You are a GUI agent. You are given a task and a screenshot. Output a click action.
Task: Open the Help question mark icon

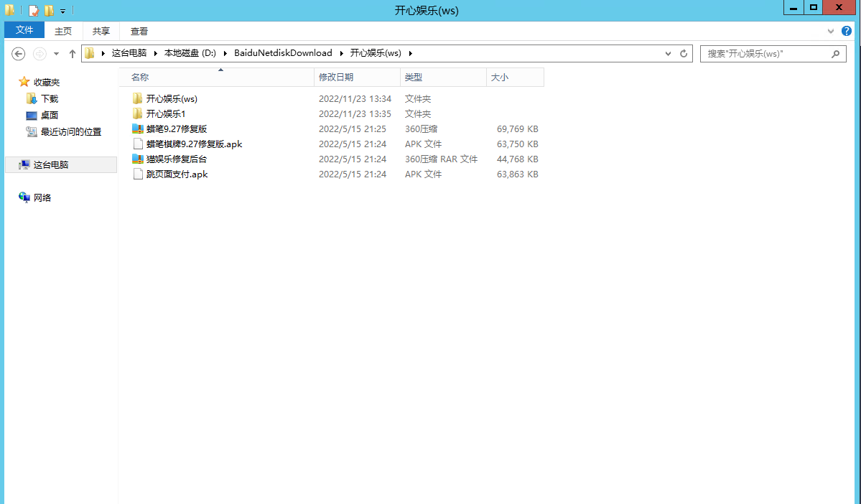point(846,31)
